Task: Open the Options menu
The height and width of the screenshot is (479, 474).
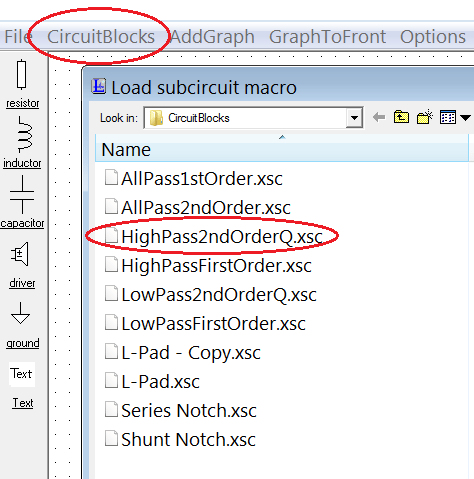Action: click(x=433, y=37)
